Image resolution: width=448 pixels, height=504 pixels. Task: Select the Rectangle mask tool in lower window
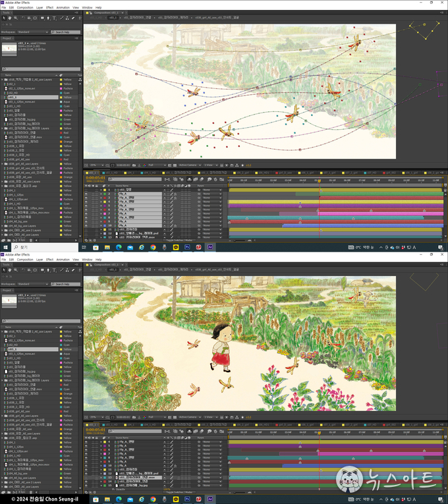(42, 270)
